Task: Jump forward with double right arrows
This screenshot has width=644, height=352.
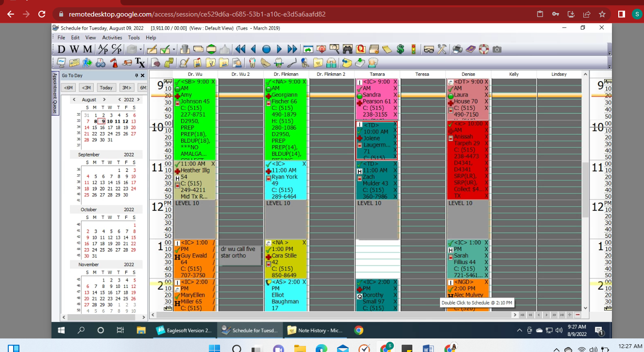Action: click(x=292, y=49)
